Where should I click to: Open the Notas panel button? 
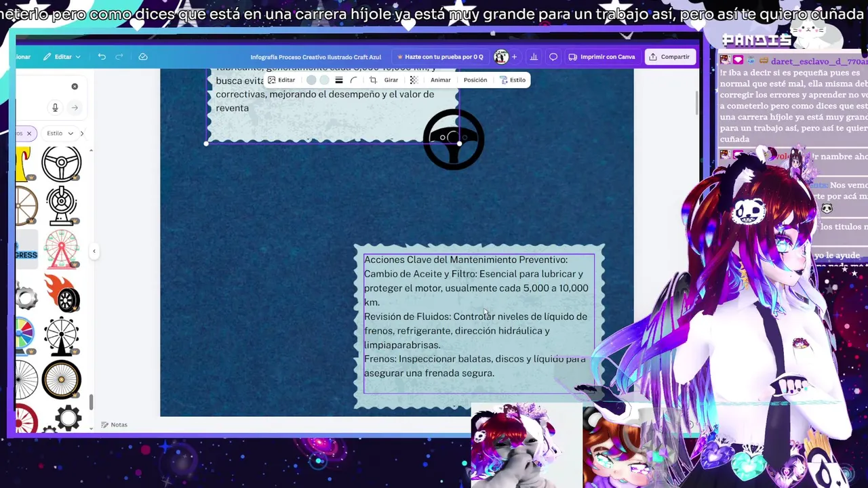pos(114,425)
